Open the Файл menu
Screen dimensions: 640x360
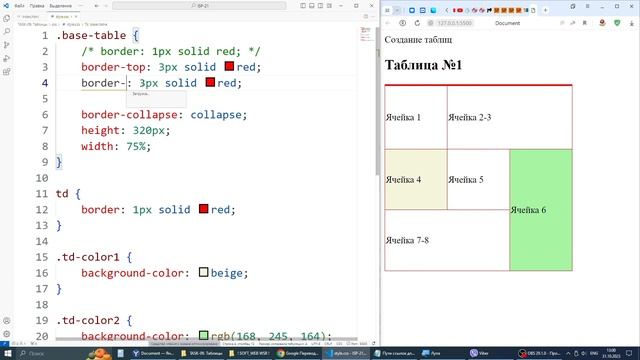(19, 6)
